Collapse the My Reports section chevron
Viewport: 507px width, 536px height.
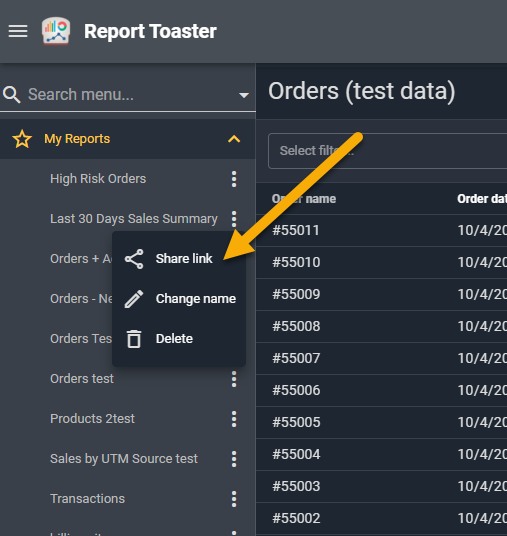pyautogui.click(x=234, y=139)
